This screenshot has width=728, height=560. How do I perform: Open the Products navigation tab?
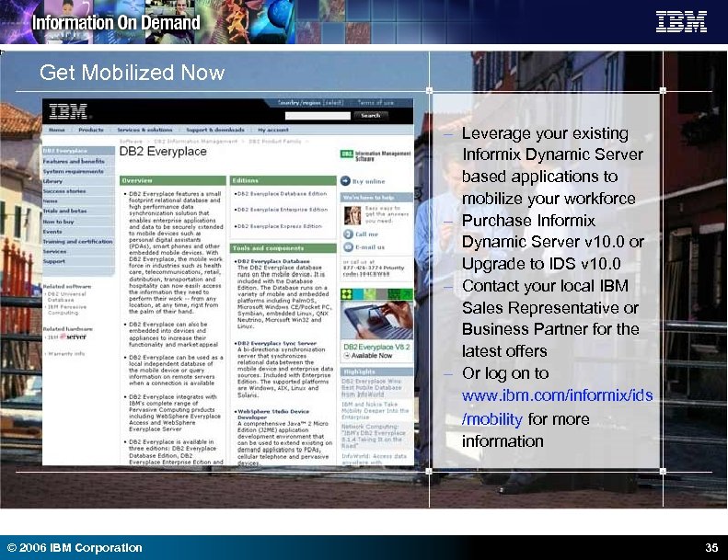(x=91, y=130)
